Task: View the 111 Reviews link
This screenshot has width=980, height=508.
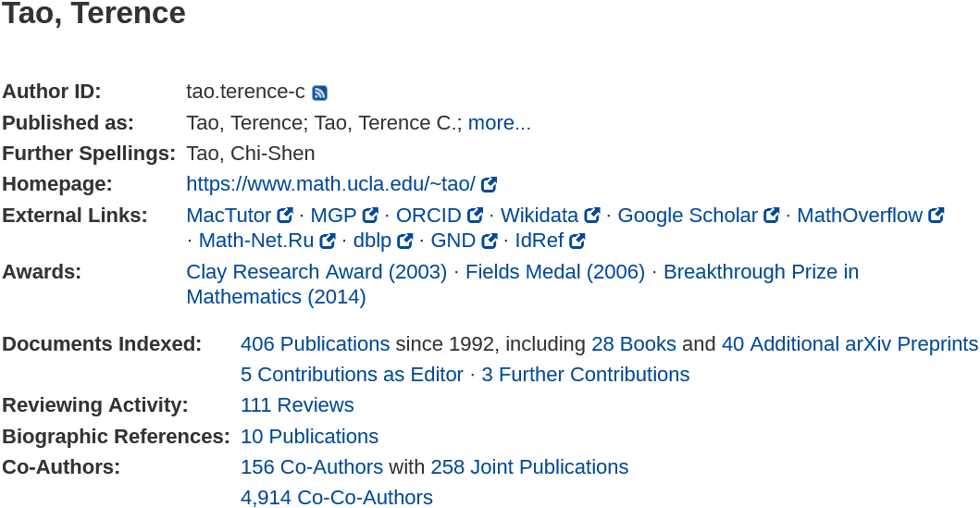Action: (297, 405)
